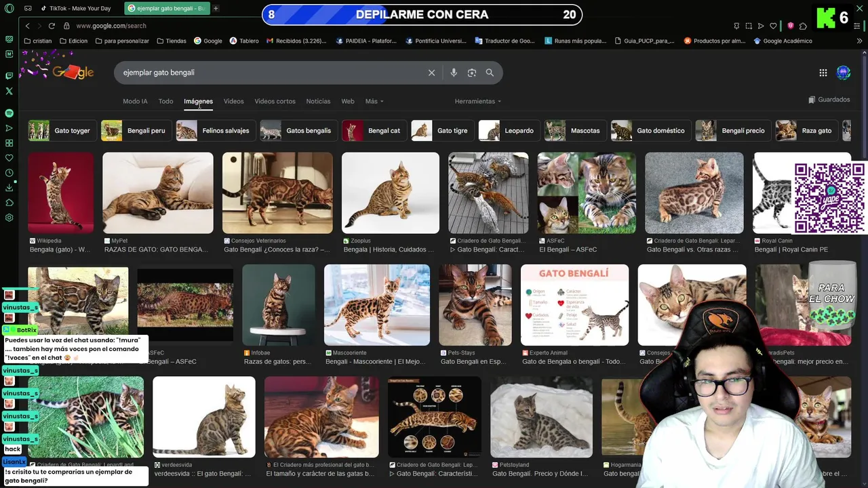Open Guardados saved items
Image resolution: width=868 pixels, height=488 pixels.
[x=829, y=100]
